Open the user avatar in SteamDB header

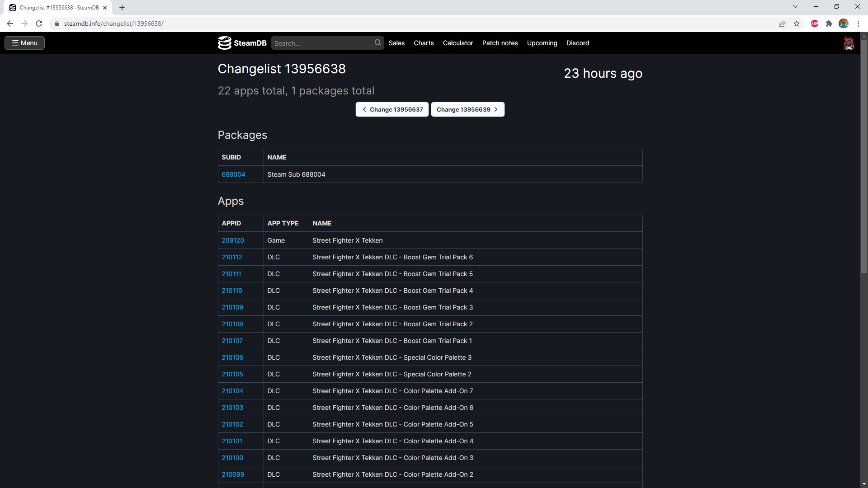[x=849, y=43]
